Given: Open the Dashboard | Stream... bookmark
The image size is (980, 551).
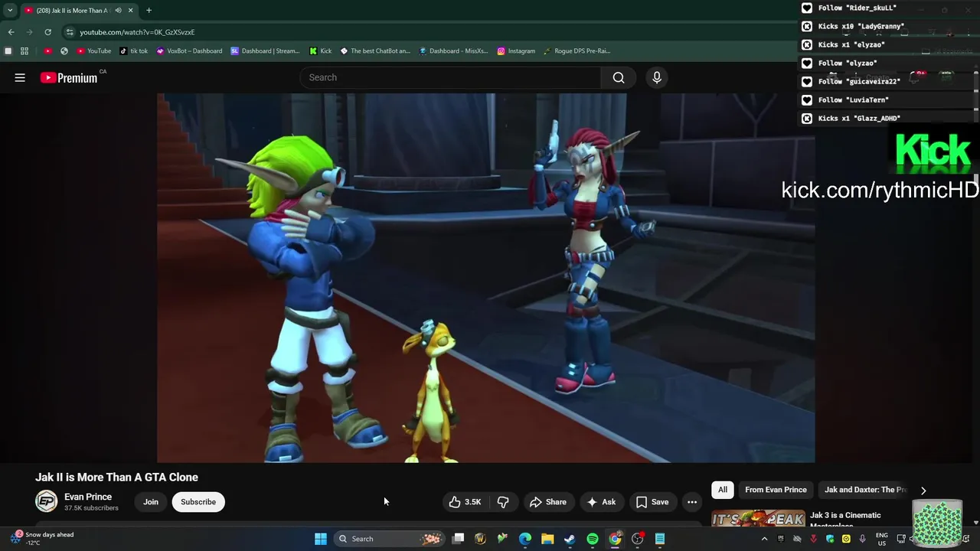Looking at the screenshot, I should [x=265, y=51].
